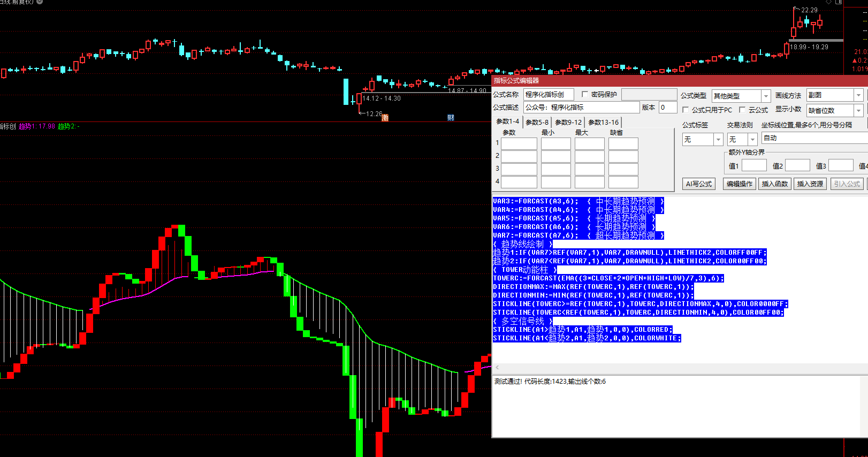Open the 公式类型 dropdown showing 其他类型

coord(766,96)
